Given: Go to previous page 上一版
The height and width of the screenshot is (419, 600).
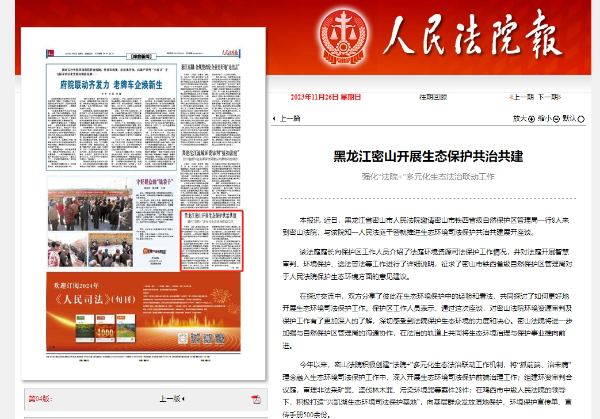Looking at the screenshot, I should [172, 399].
